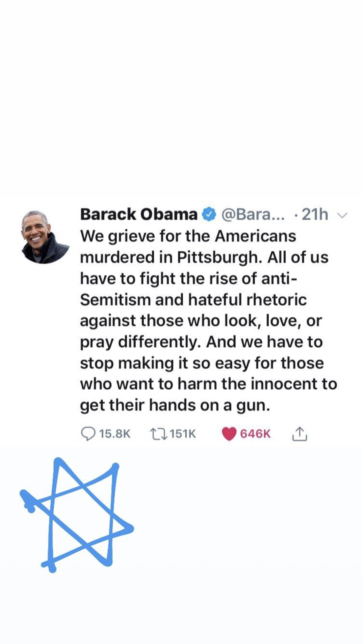Click the tweet's last line ending "gun."
Screen dimensions: 362x644
(x=175, y=406)
